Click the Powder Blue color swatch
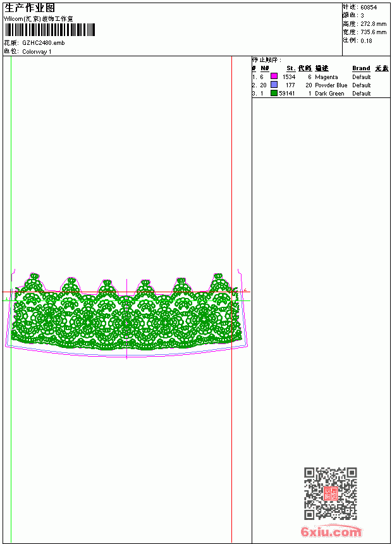This screenshot has height=544, width=392. point(274,85)
